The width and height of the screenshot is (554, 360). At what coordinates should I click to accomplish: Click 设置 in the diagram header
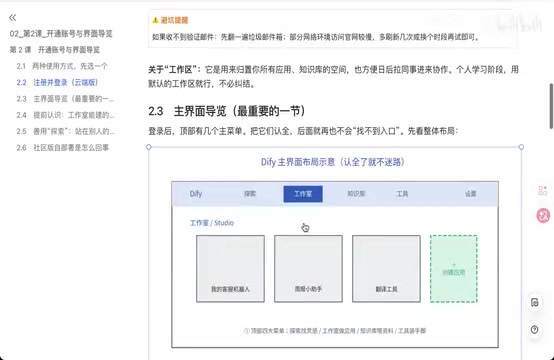[x=471, y=194]
